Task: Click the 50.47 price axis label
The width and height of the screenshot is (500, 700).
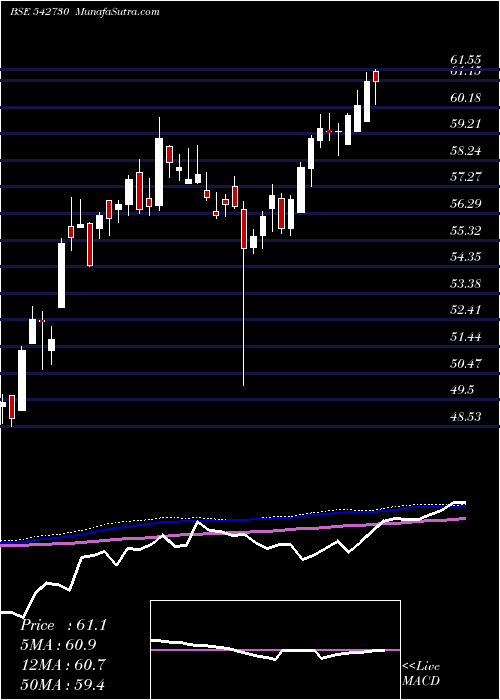Action: [466, 363]
